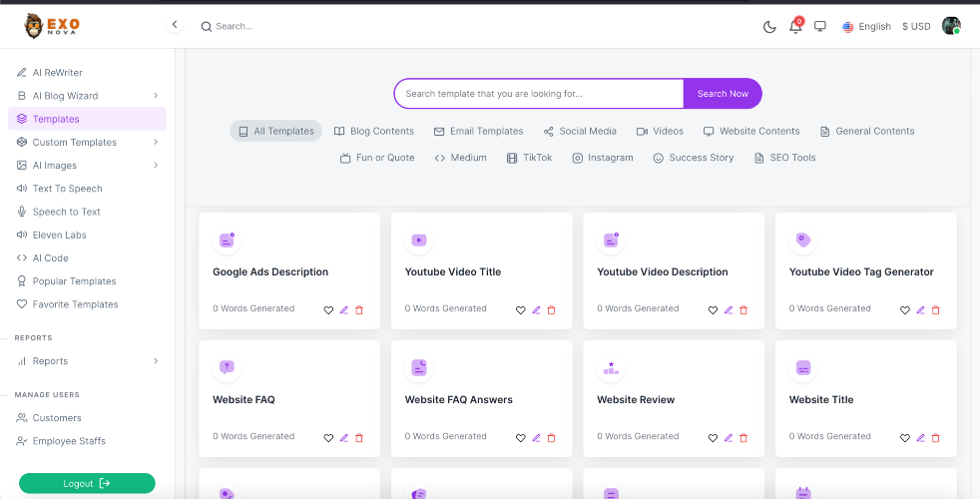Favorite the Google Ads Description template

point(328,310)
